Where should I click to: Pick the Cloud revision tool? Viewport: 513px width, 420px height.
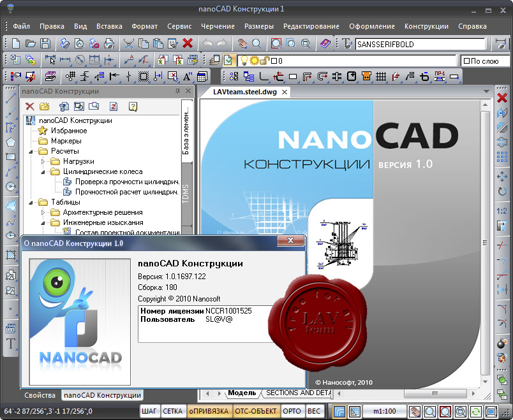(10, 206)
